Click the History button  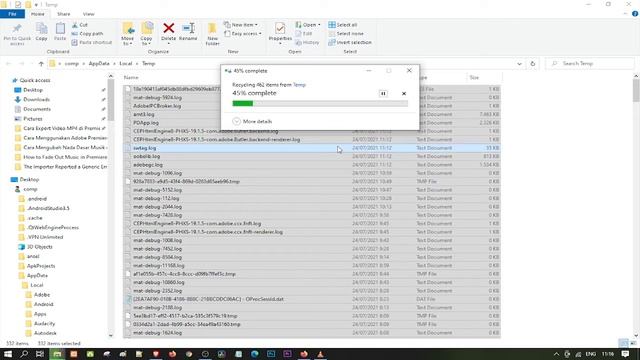[x=307, y=42]
